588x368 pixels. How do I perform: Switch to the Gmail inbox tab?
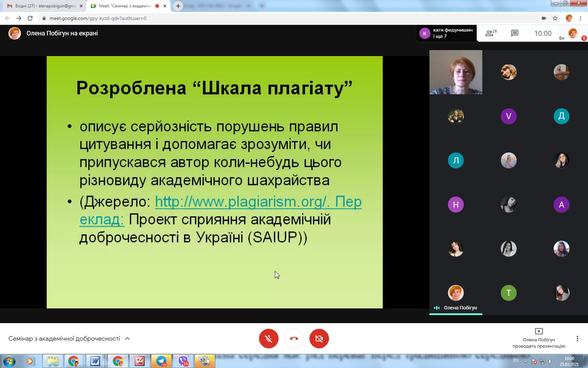(x=44, y=6)
